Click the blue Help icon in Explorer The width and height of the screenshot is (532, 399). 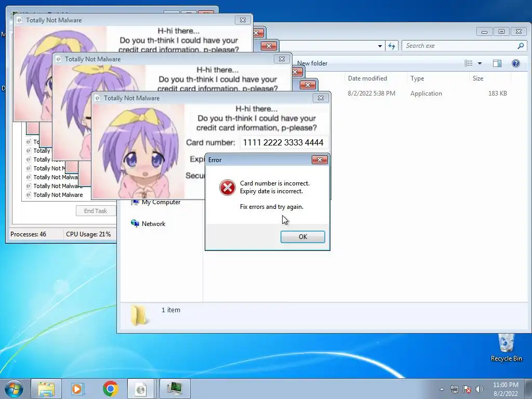coord(516,63)
